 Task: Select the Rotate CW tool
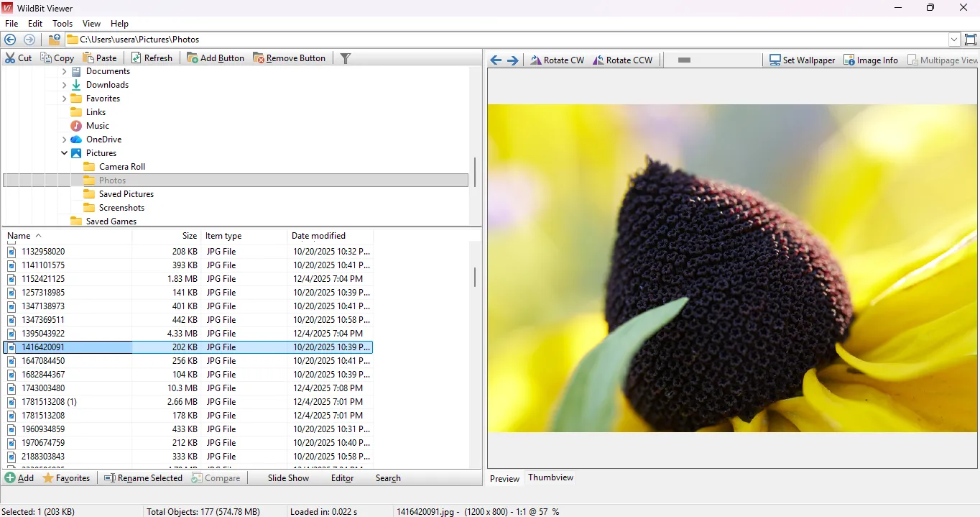(x=557, y=60)
